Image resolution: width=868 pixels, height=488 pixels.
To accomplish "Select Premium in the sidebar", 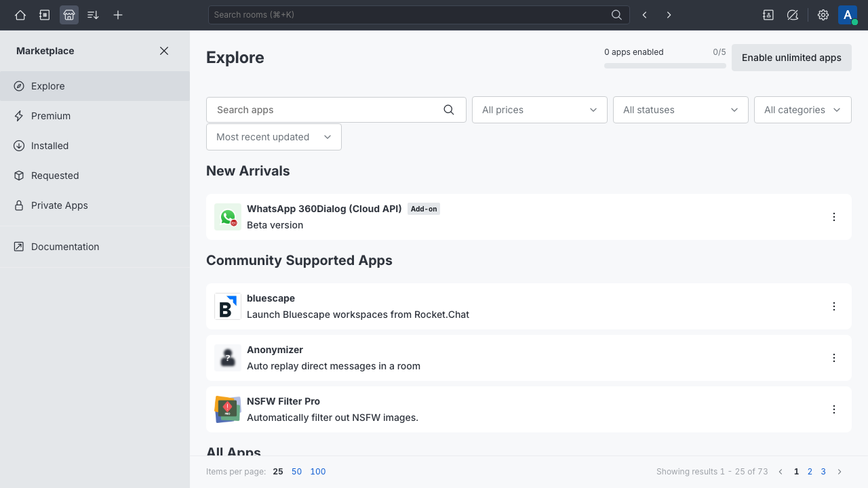I will point(95,116).
